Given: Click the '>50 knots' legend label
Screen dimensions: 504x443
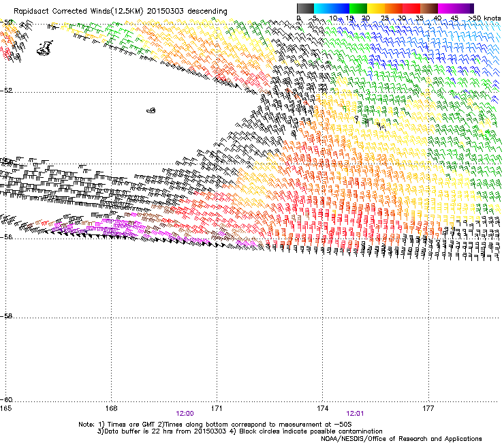Looking at the screenshot, I should [484, 18].
